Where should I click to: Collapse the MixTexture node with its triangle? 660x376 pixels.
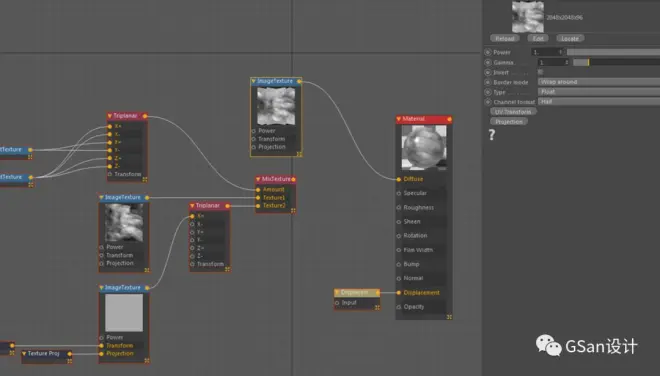click(x=258, y=179)
